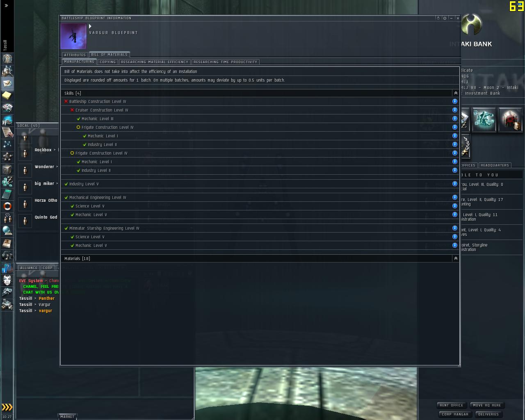
Task: Click the Cruiser Construction Level IV skill row
Action: tap(260, 110)
